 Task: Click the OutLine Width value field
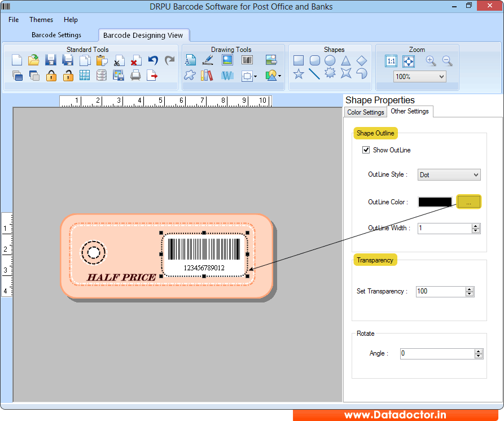(x=445, y=228)
